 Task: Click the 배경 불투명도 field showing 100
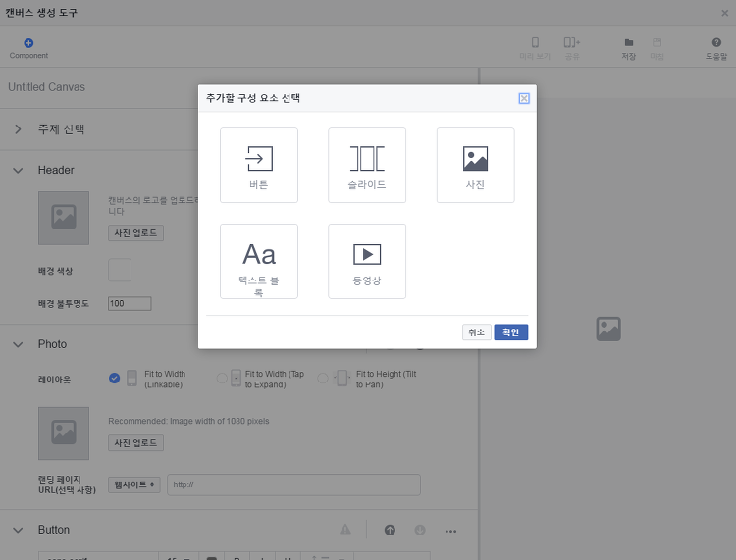pos(130,303)
